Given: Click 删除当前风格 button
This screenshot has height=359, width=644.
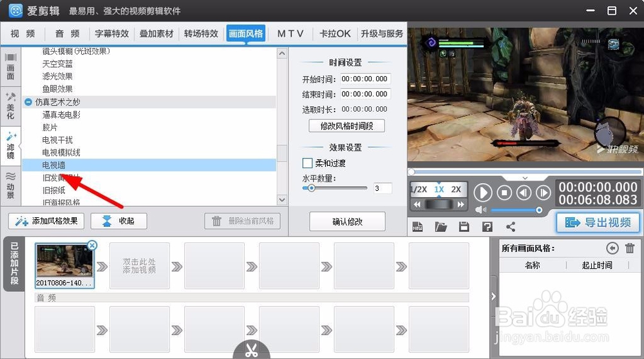Looking at the screenshot, I should pyautogui.click(x=242, y=221).
